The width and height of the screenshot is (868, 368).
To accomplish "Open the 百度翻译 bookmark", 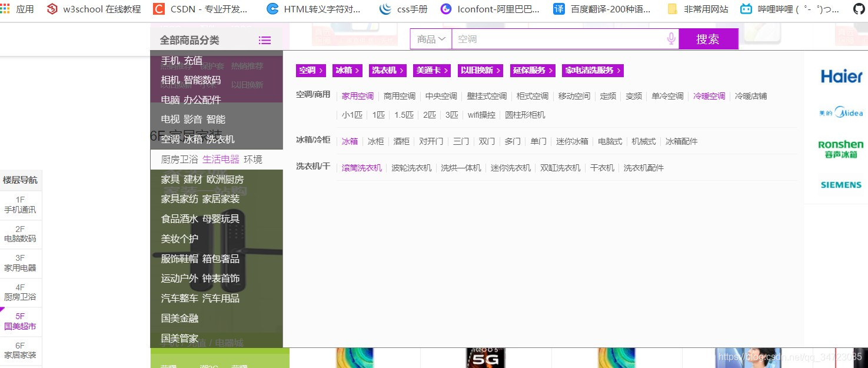I will [602, 9].
